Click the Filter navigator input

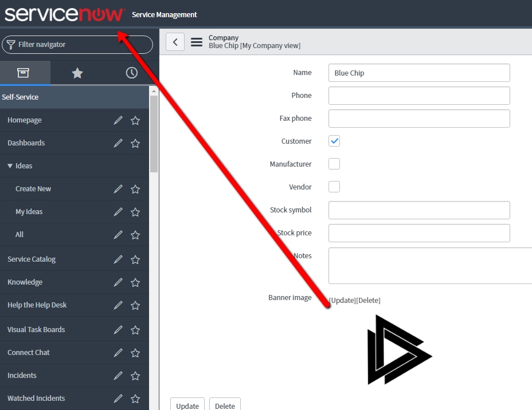[77, 45]
